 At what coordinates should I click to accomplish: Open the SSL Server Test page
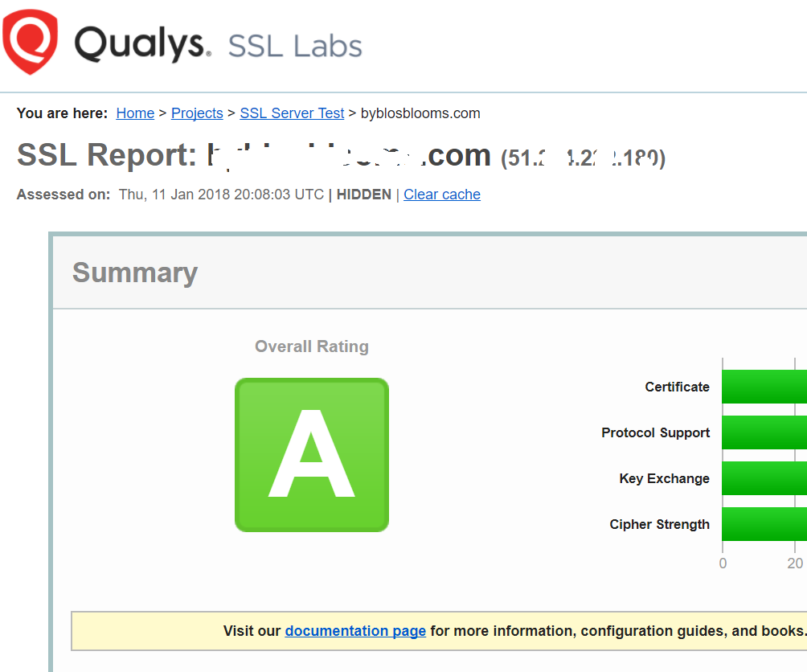[292, 113]
